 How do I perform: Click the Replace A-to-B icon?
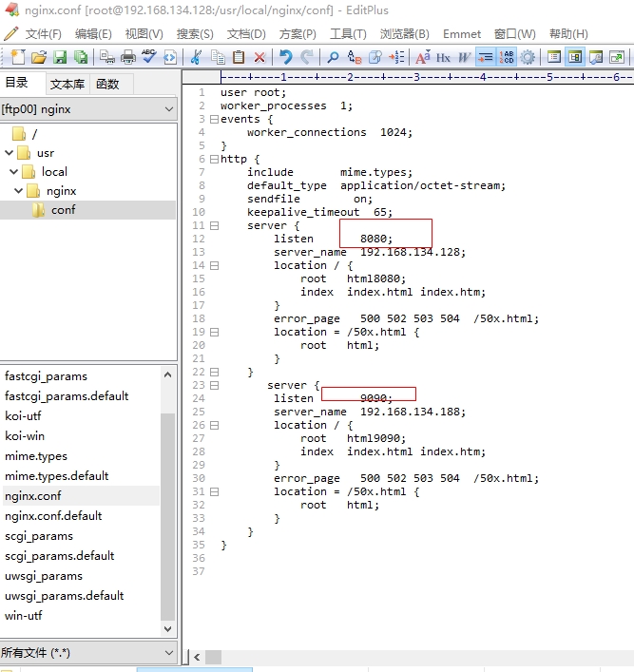coord(355,57)
